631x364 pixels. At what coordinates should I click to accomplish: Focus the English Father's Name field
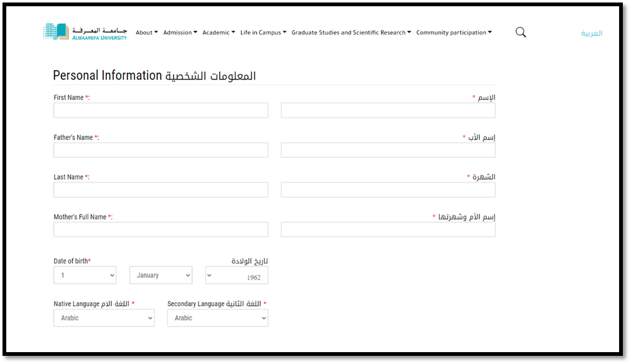[x=161, y=150]
